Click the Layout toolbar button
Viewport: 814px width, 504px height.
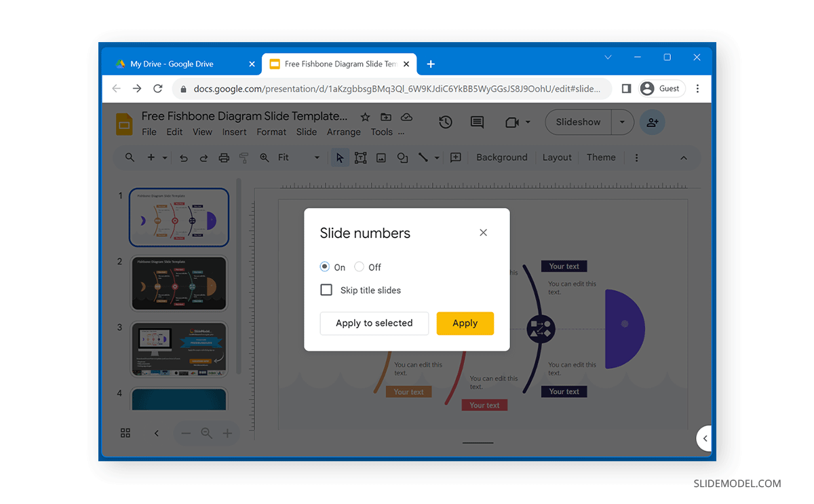click(557, 157)
